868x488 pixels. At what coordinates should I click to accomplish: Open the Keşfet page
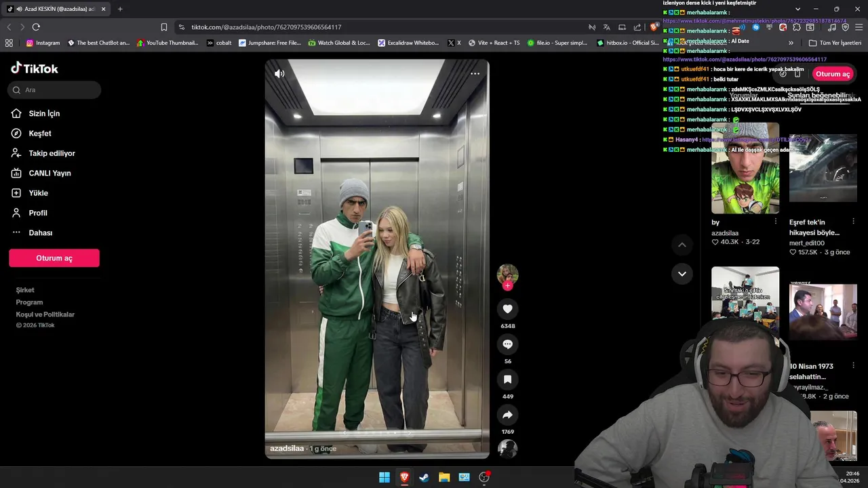pyautogui.click(x=39, y=134)
